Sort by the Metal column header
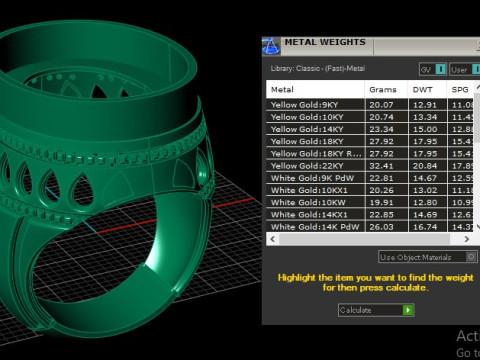 click(x=315, y=89)
